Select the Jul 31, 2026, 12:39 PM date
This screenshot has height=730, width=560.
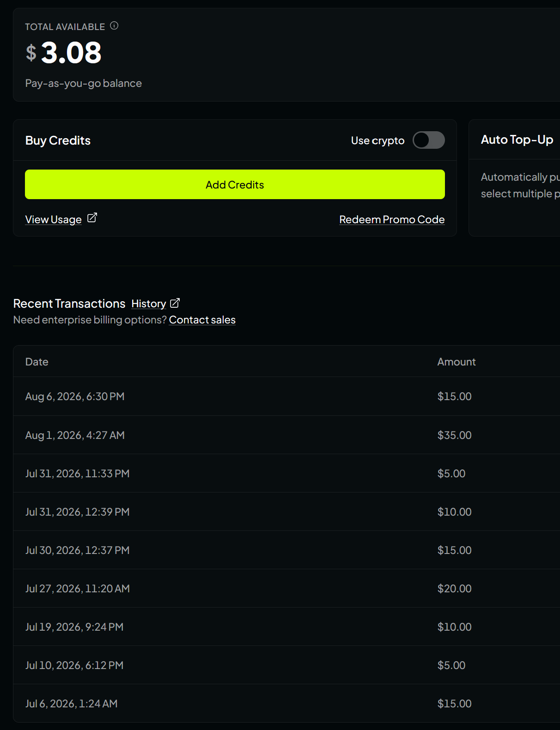pyautogui.click(x=77, y=512)
